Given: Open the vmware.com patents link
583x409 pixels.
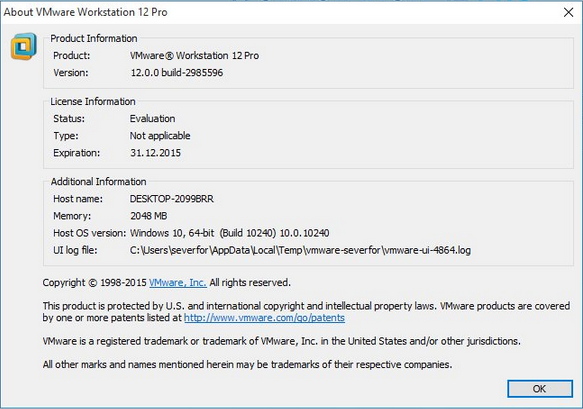Looking at the screenshot, I should coord(264,318).
